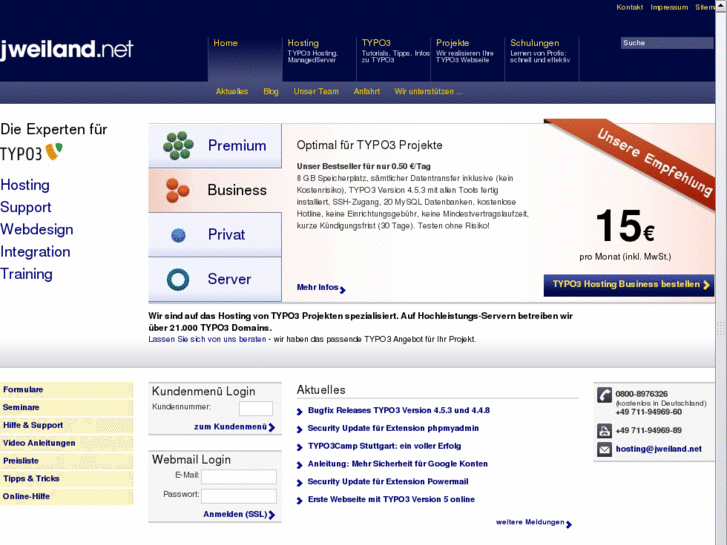Click arrow beside weitere Meldungen
Screen dimensions: 727x545
point(569,524)
